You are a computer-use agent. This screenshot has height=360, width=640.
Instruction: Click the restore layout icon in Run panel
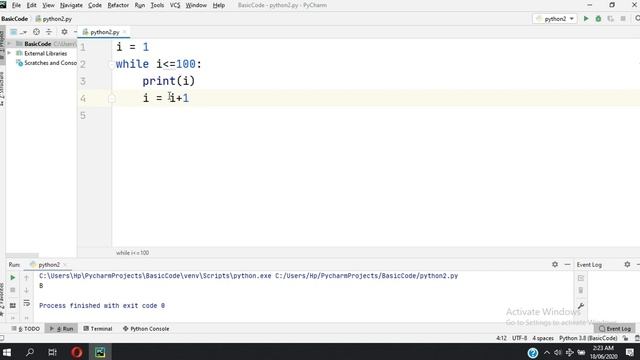[x=13, y=305]
